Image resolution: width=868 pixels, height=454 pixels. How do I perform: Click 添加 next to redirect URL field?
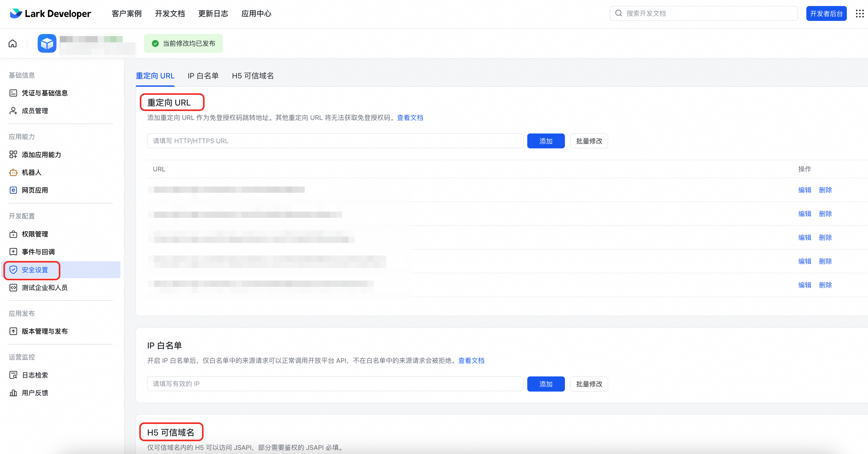546,141
